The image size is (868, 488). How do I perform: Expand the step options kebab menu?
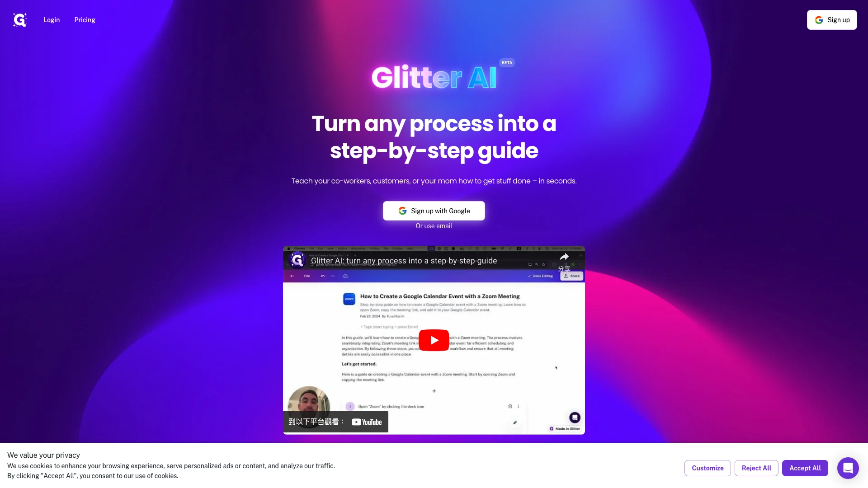519,406
